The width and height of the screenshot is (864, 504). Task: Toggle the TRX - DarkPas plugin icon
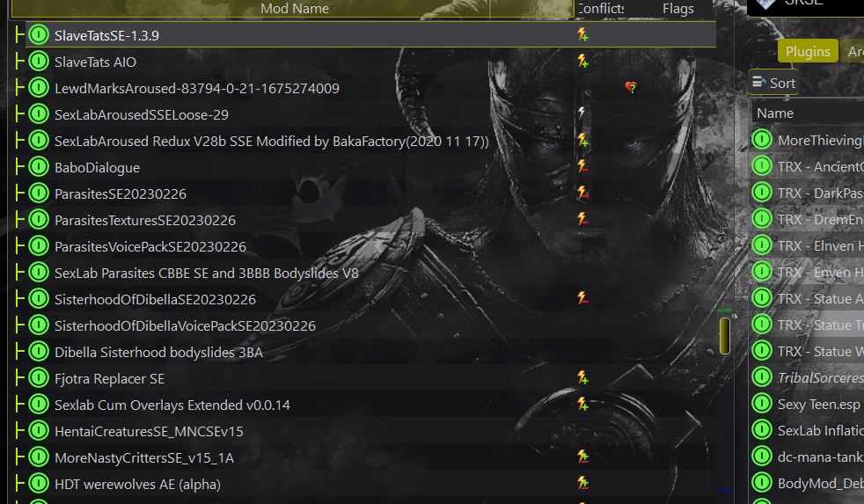click(762, 193)
